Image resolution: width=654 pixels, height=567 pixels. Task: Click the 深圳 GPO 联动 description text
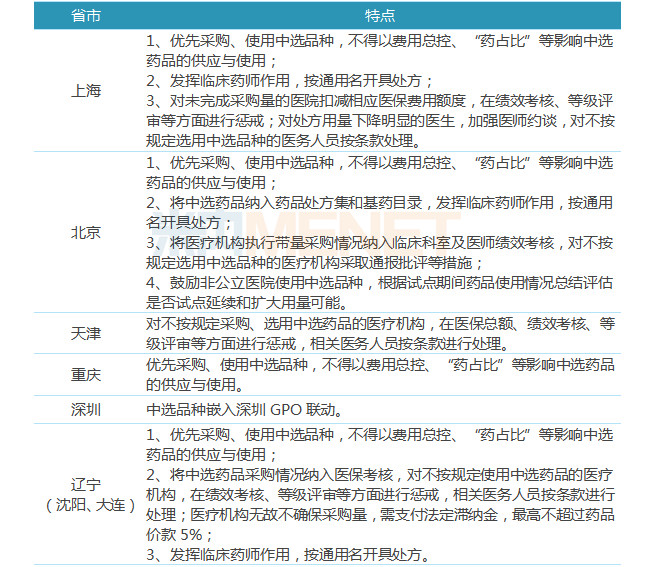(x=245, y=409)
